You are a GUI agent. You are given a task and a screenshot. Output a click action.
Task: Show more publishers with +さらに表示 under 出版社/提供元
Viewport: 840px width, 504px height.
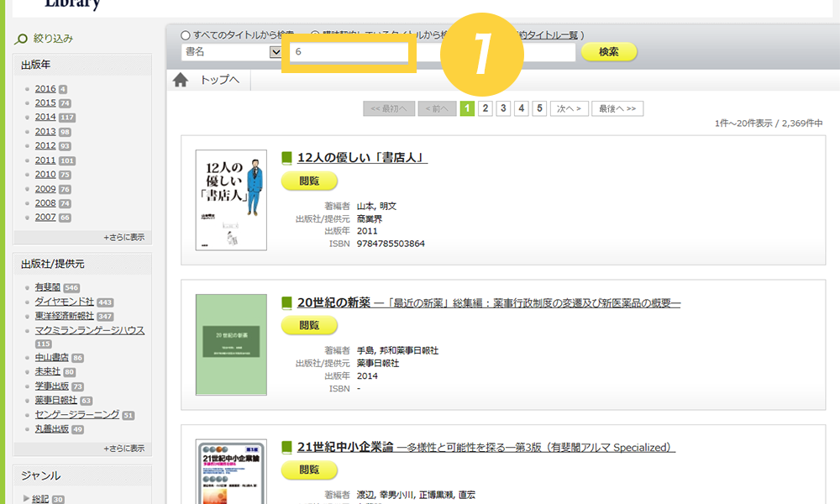124,449
